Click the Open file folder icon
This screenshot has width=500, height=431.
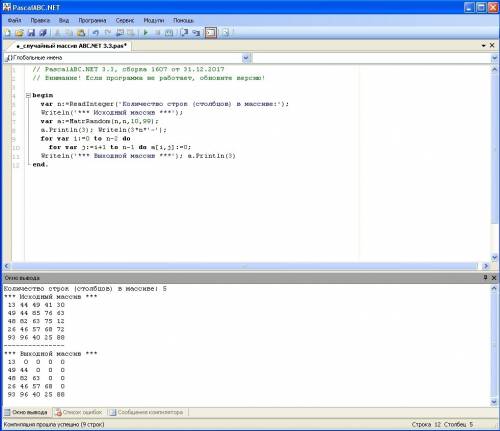(19, 33)
